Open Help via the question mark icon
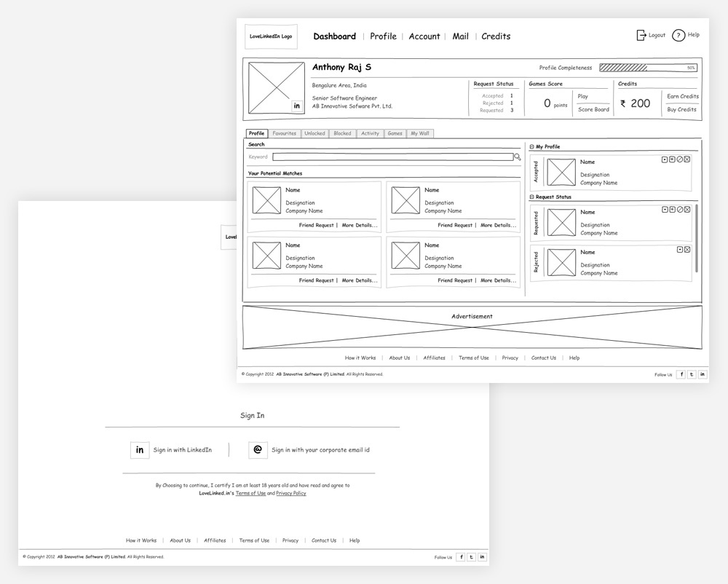Image resolution: width=728 pixels, height=584 pixels. pos(678,35)
